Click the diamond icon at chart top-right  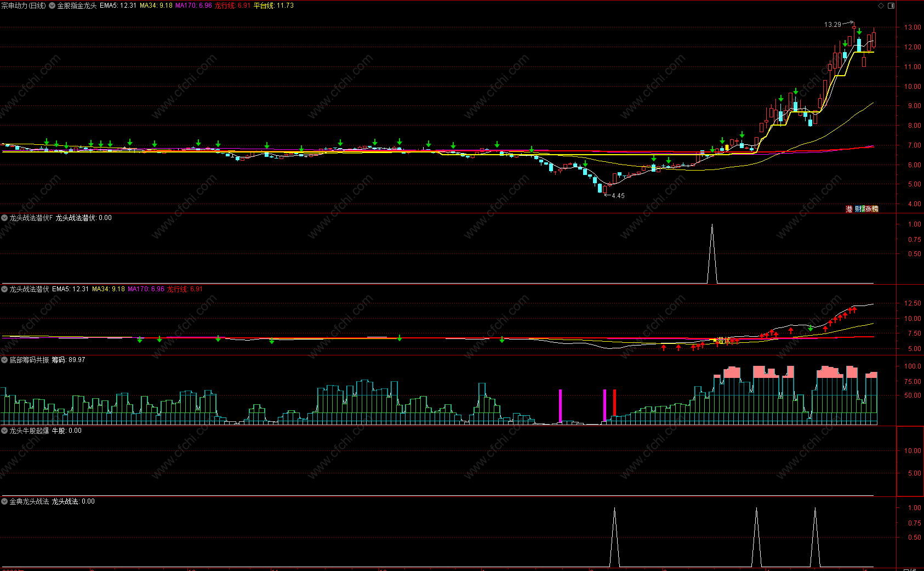point(881,6)
